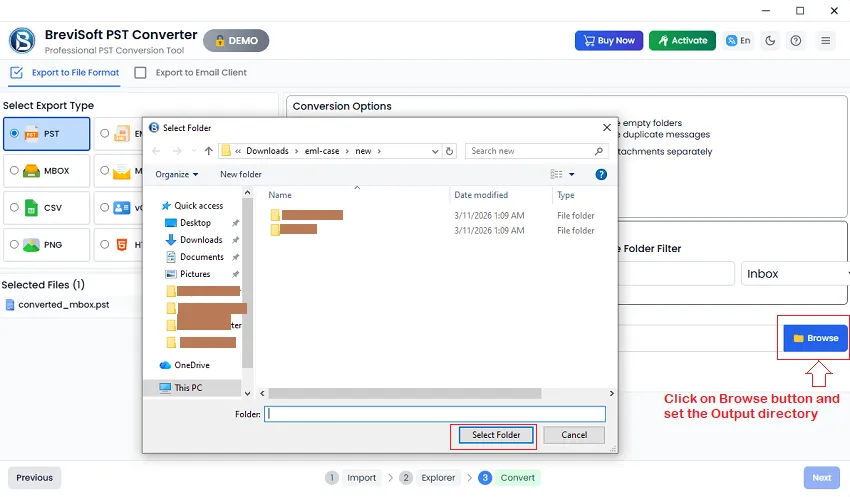Change language with the En button

738,41
